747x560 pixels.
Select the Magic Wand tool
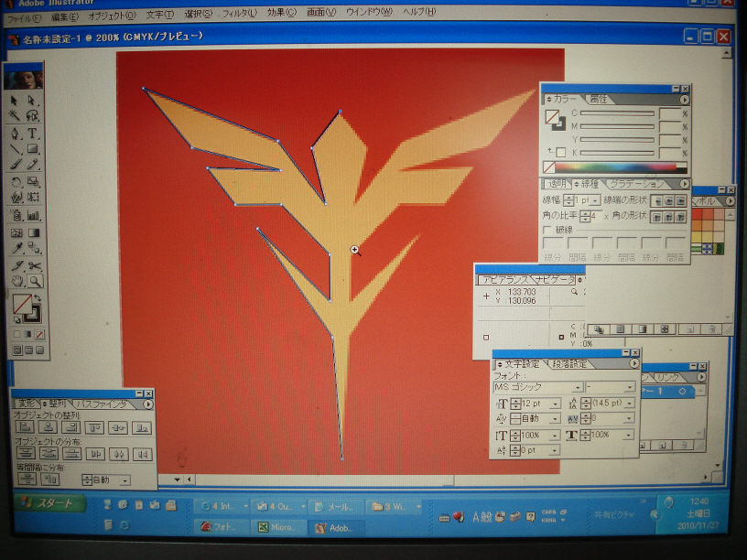coord(16,116)
